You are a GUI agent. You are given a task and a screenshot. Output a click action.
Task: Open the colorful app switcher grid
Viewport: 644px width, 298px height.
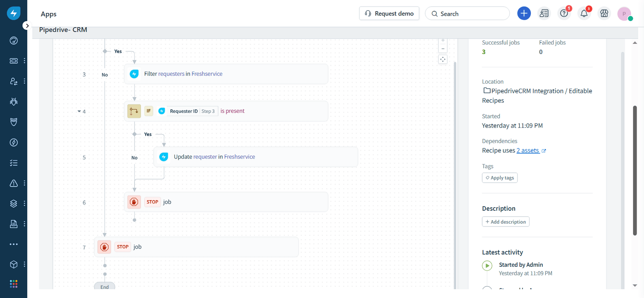[14, 284]
